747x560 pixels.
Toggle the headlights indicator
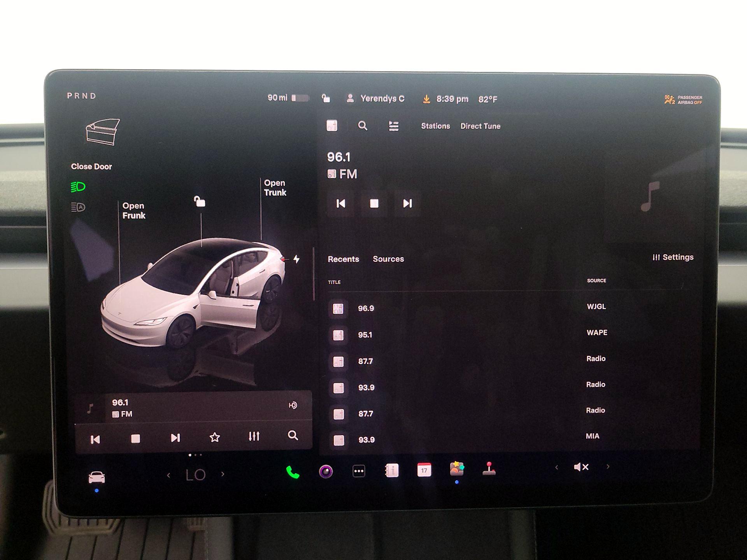(x=78, y=187)
